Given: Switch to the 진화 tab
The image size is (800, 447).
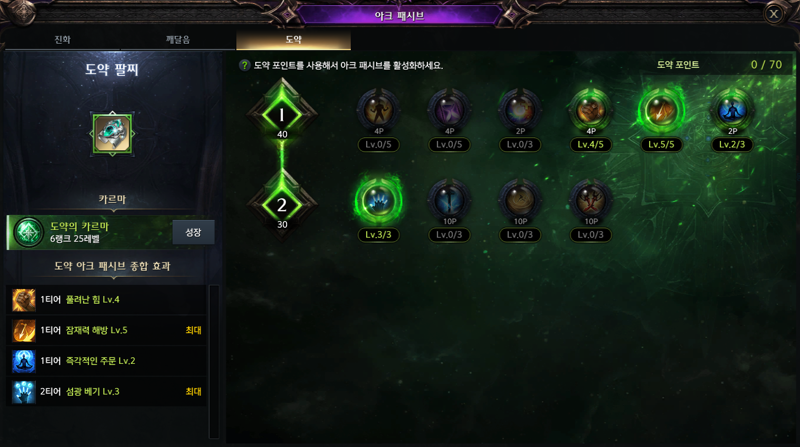Looking at the screenshot, I should point(62,39).
